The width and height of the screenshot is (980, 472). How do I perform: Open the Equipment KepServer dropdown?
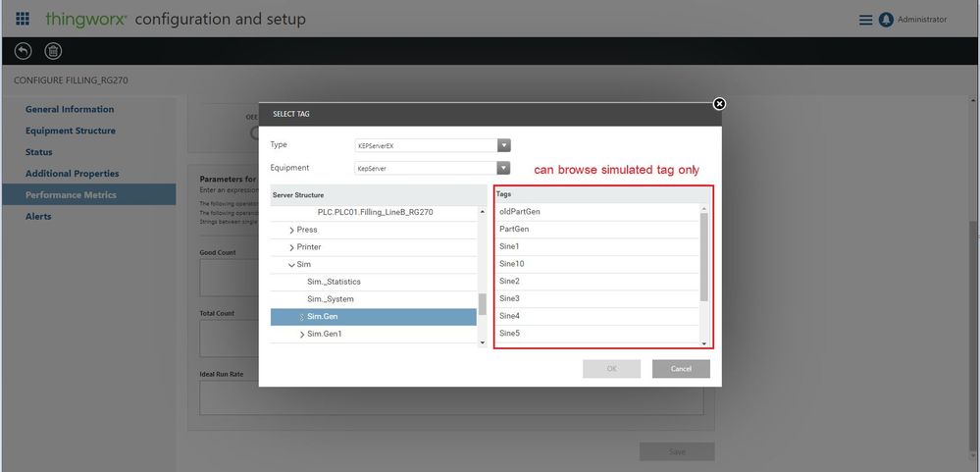(x=503, y=168)
